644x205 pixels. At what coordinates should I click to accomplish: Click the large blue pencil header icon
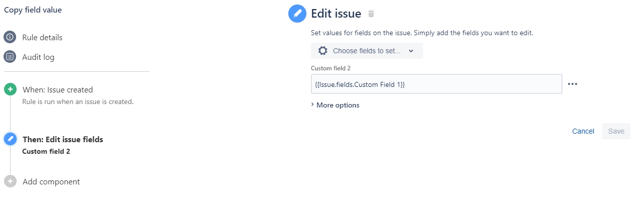[297, 14]
